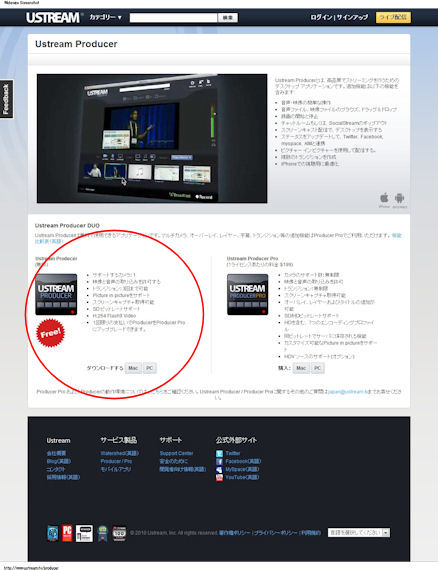Image resolution: width=438 pixels, height=570 pixels.
Task: Open the 安全のために footer link
Action: coord(174,461)
